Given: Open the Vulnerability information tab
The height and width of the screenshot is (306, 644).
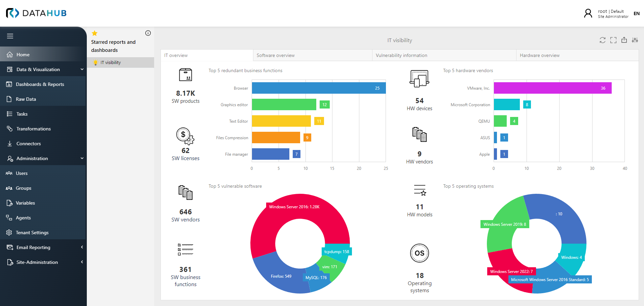Looking at the screenshot, I should click(x=401, y=55).
